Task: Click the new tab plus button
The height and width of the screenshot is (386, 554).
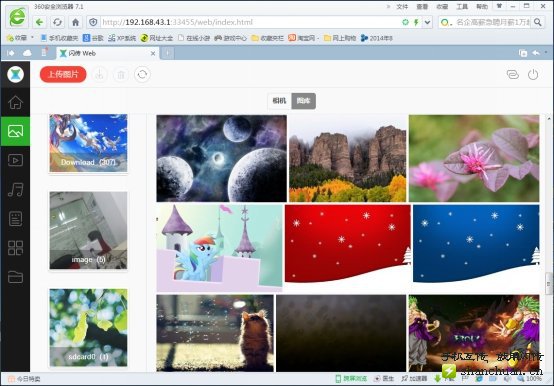Action: point(167,53)
